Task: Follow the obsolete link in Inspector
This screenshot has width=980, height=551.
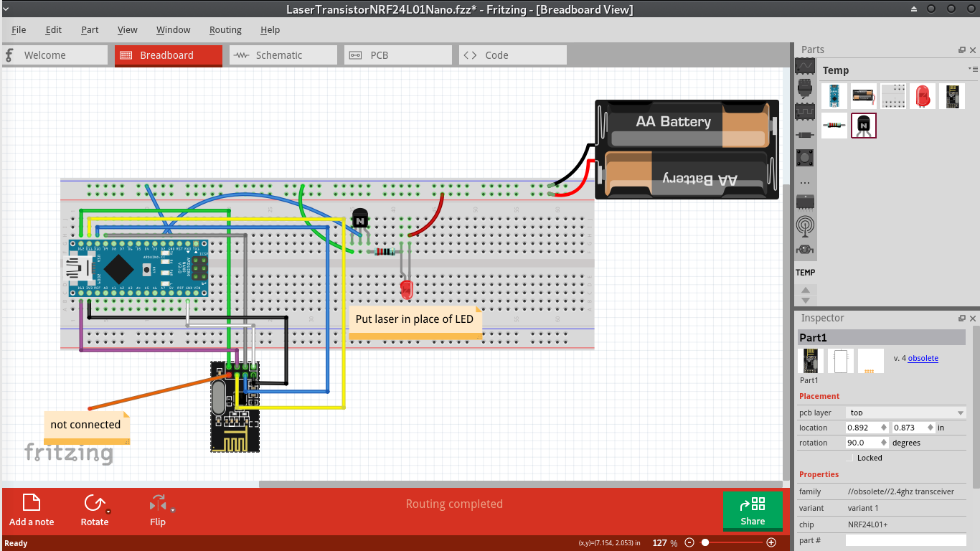Action: tap(923, 358)
